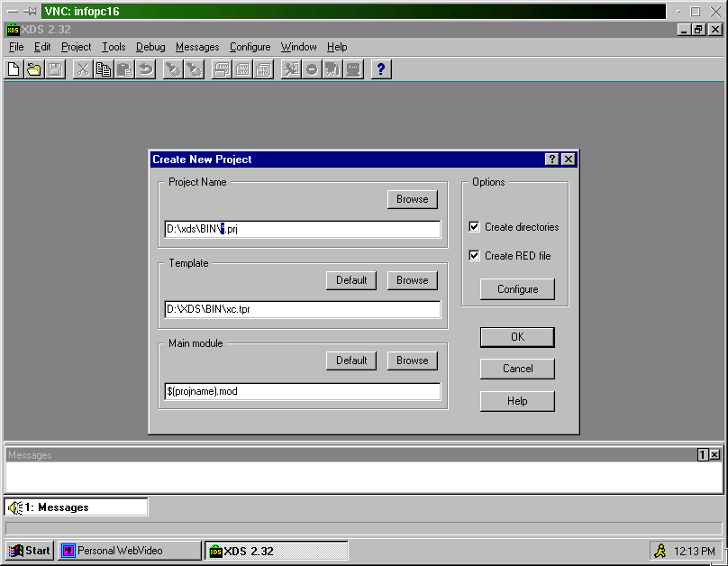728x566 pixels.
Task: Click the running man Run toolbar icon
Action: [x=291, y=69]
